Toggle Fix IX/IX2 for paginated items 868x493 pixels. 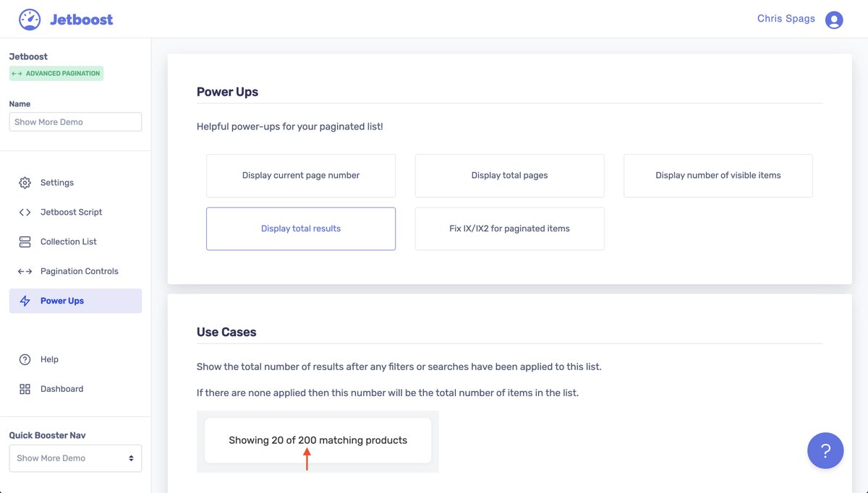pos(509,229)
